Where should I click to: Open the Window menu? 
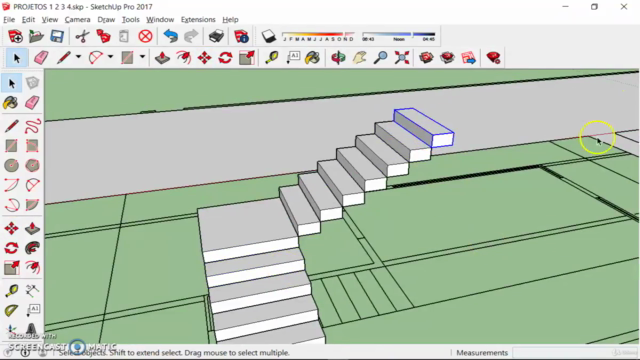coord(160,20)
